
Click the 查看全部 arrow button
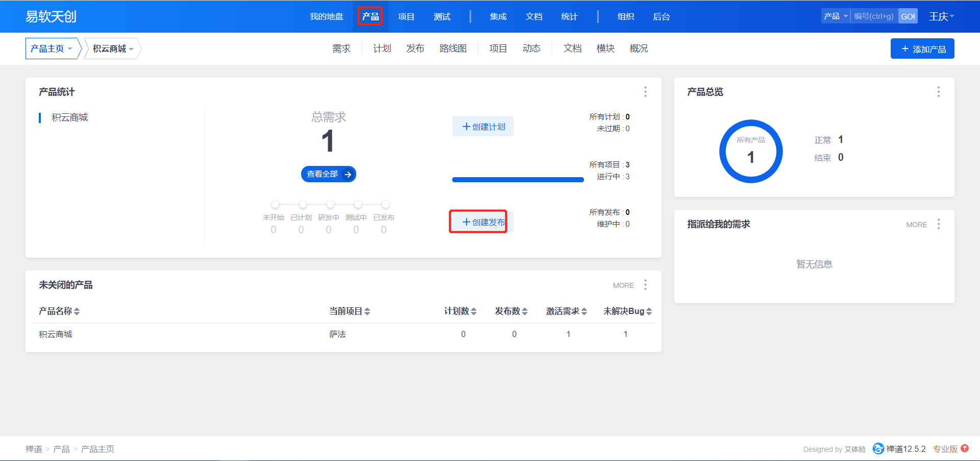pos(348,174)
